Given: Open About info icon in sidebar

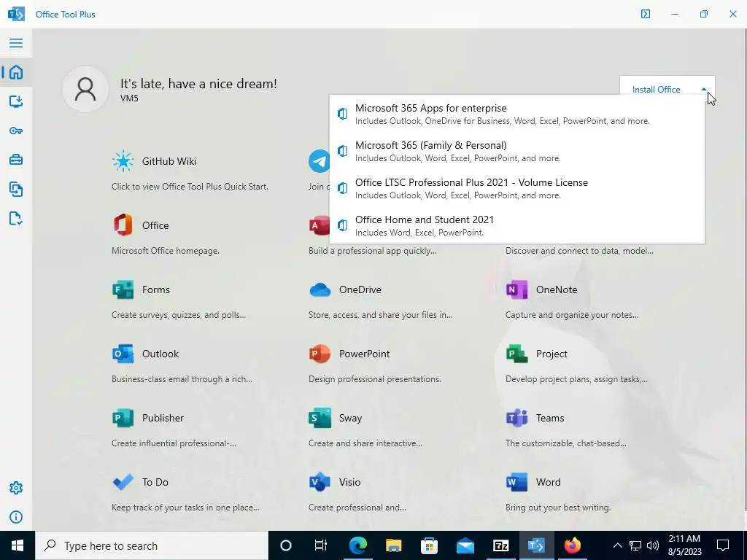Looking at the screenshot, I should [16, 517].
